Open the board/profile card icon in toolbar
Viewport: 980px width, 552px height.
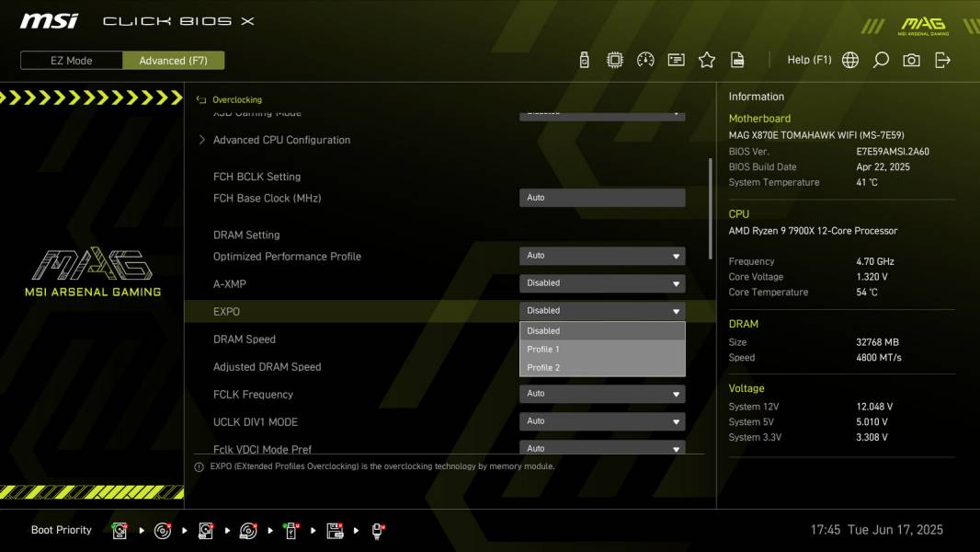(676, 60)
